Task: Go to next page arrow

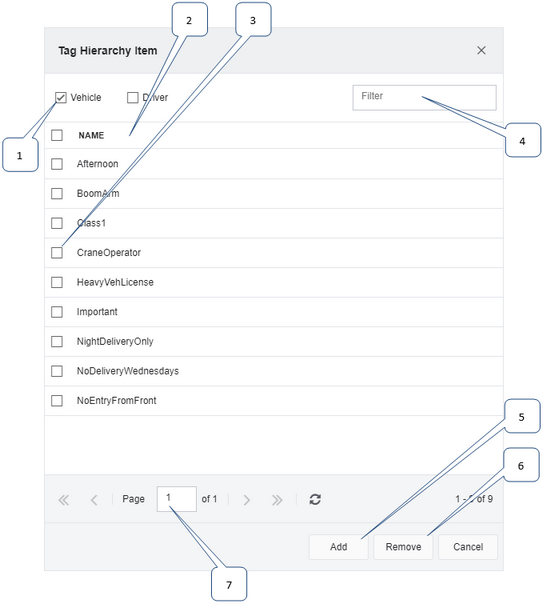Action: (247, 500)
